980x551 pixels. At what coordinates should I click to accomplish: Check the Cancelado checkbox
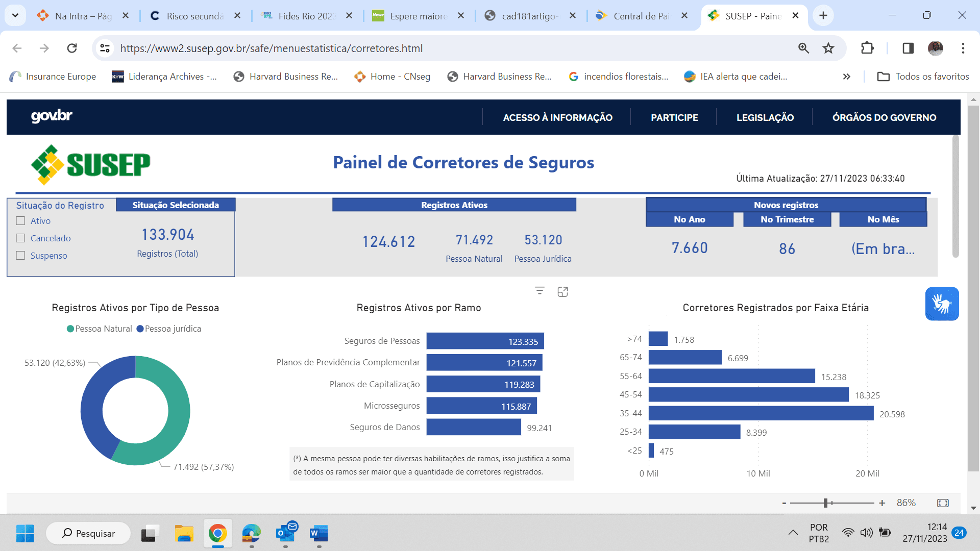[20, 238]
